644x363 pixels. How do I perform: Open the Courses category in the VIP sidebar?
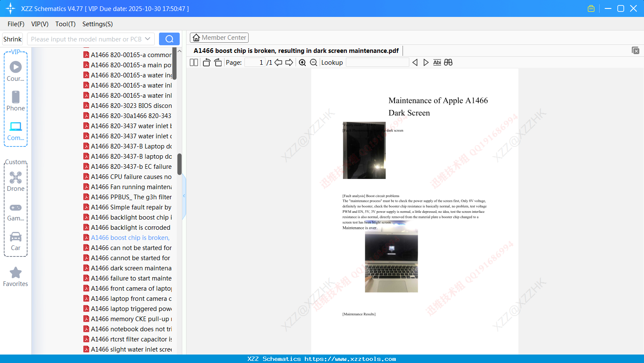pos(16,71)
